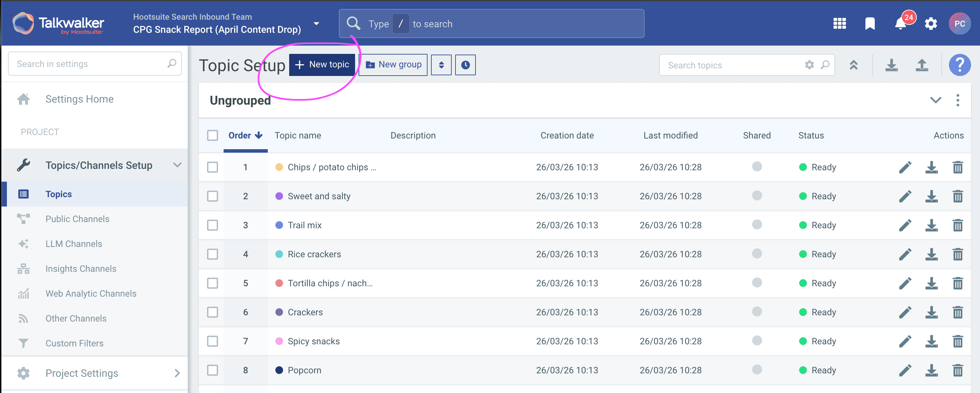Open the project selector dropdown arrow

[316, 23]
